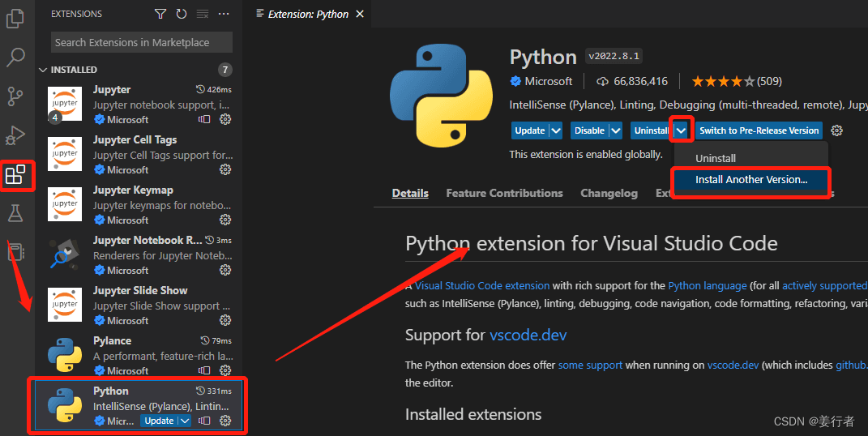The image size is (868, 436).
Task: Open the Disable dropdown arrow
Action: click(x=616, y=130)
